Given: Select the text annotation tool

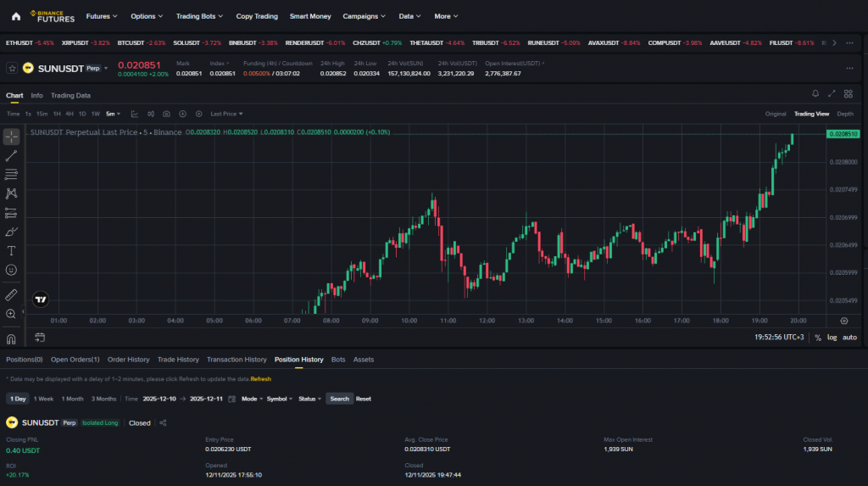Looking at the screenshot, I should point(11,250).
